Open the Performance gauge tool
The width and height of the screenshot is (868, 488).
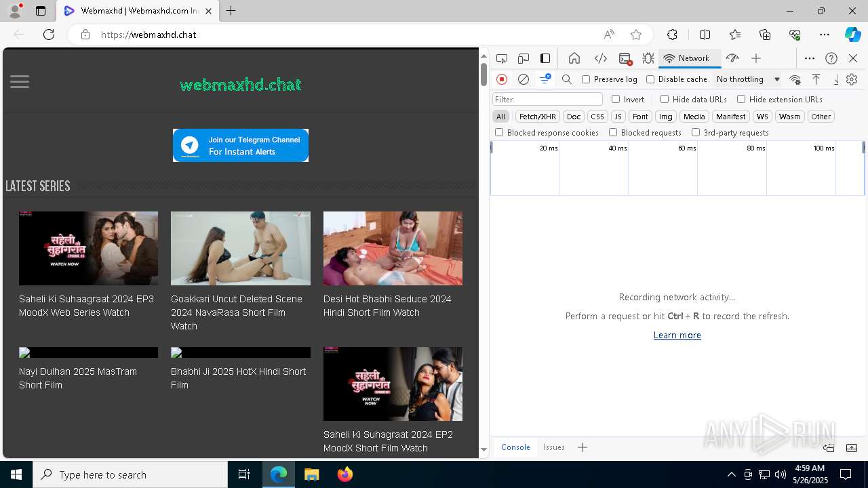(x=732, y=58)
